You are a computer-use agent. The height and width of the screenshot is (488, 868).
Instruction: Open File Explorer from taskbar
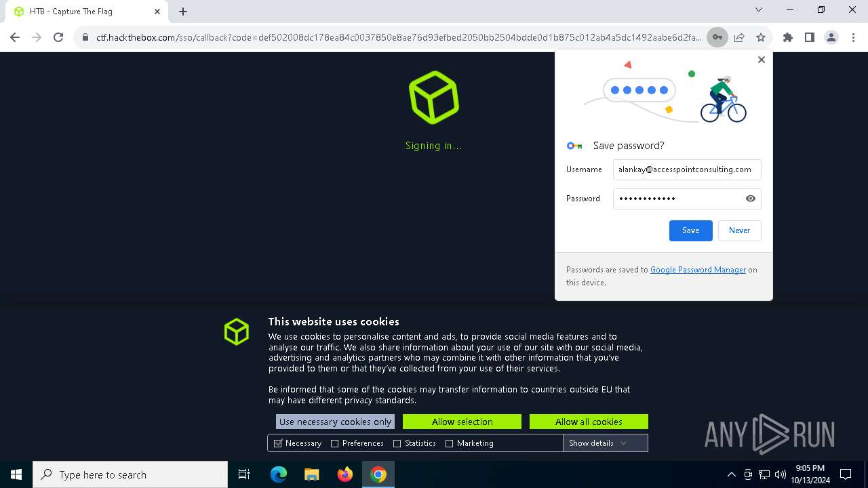[x=312, y=474]
